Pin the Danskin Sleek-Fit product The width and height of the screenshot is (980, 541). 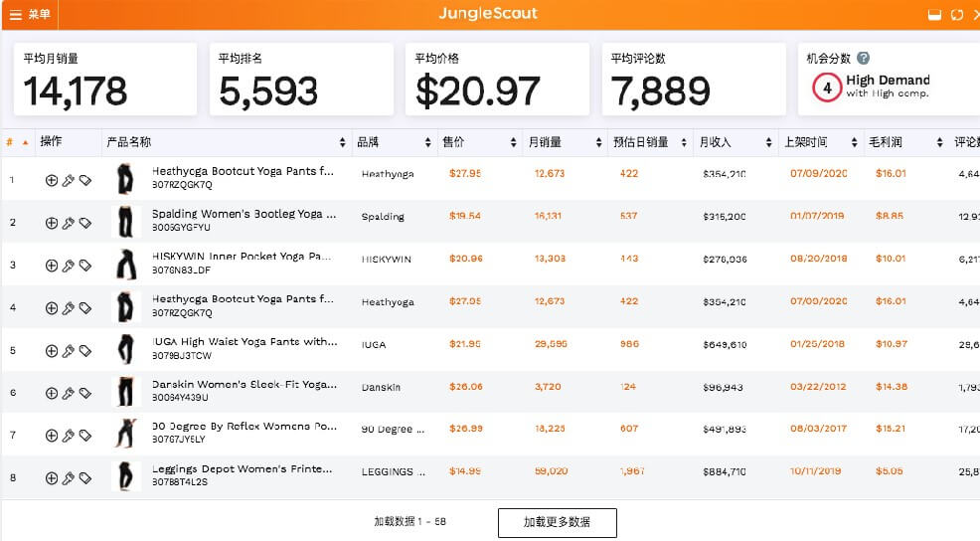(69, 393)
